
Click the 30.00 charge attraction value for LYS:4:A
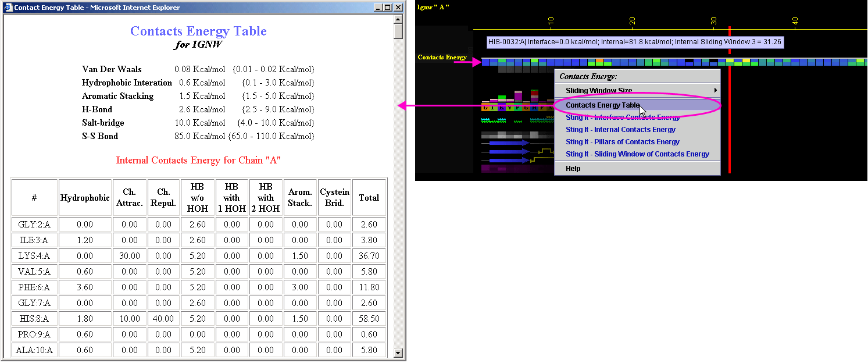(130, 256)
